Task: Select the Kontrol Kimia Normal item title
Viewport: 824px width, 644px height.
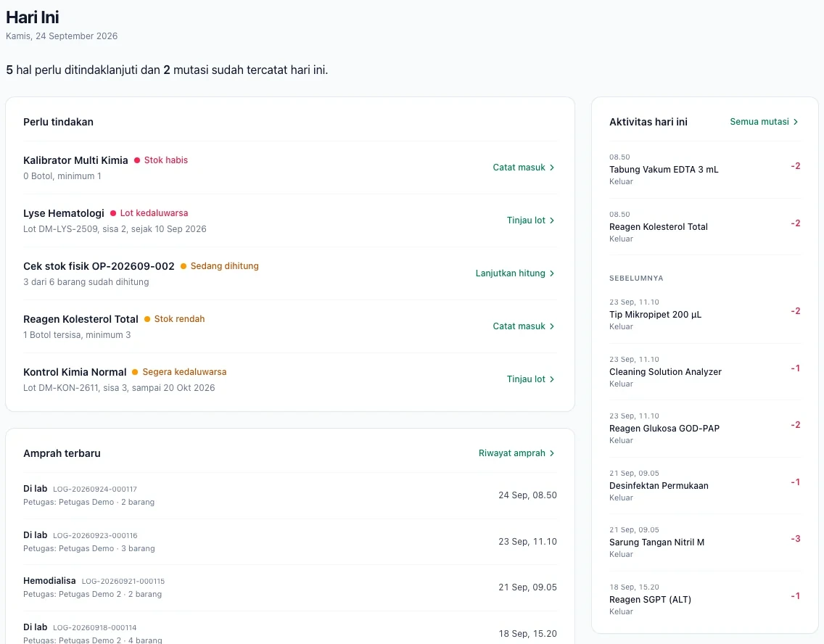Action: pos(75,373)
